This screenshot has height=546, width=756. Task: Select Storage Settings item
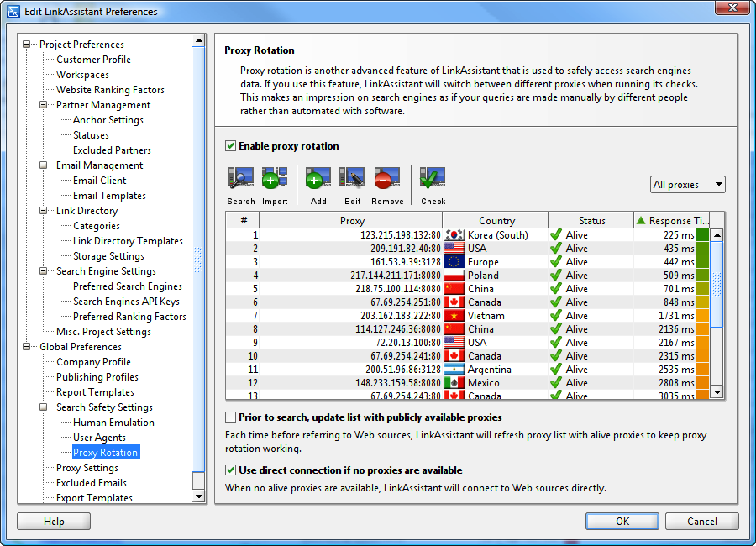108,256
